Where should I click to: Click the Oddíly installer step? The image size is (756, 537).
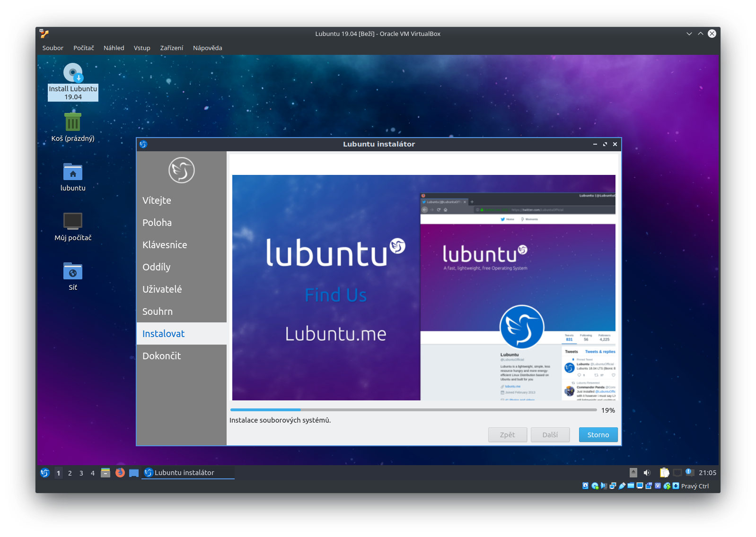point(182,267)
